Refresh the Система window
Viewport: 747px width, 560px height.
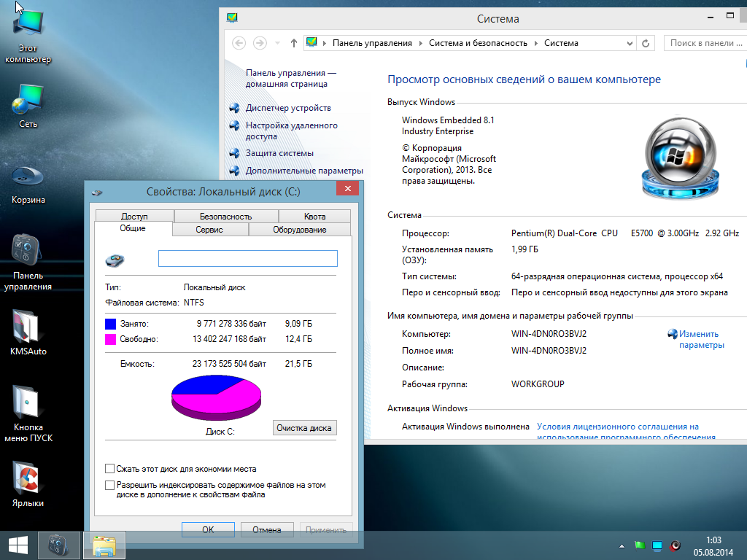point(646,43)
